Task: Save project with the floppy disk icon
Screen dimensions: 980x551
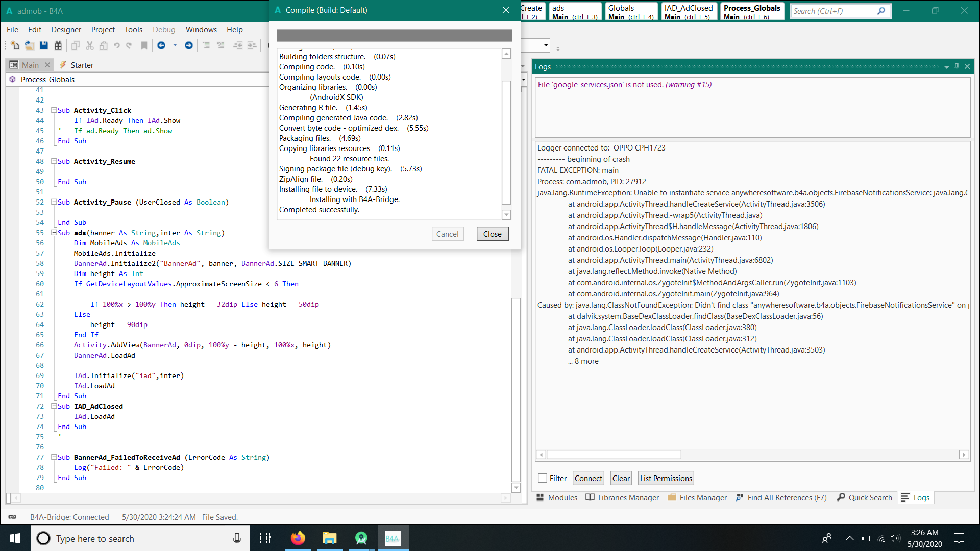Action: 44,45
